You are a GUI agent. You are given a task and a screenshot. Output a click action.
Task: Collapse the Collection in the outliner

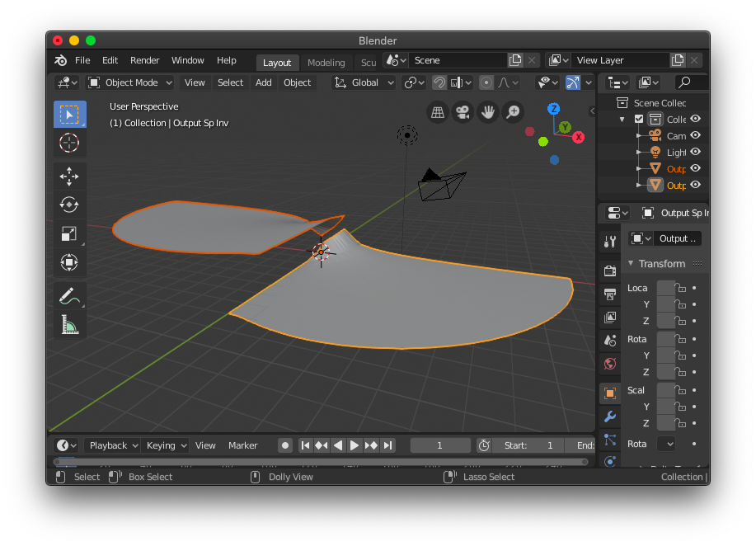[622, 118]
